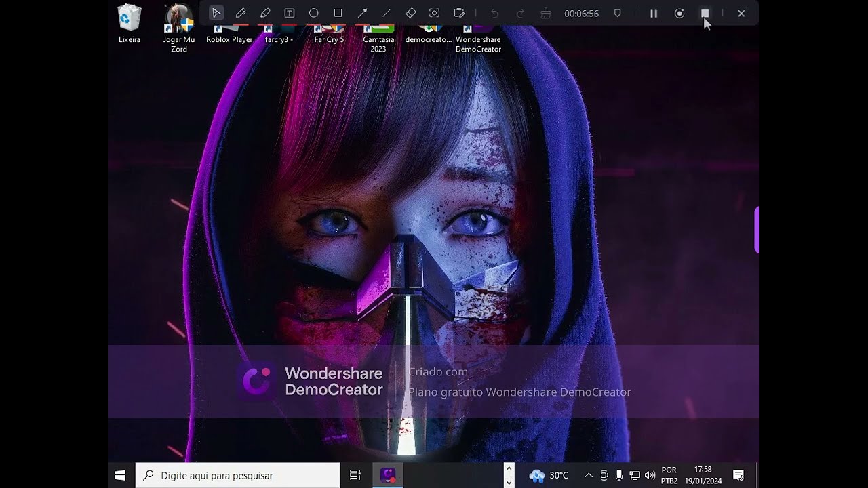Clear all annotations with the broom icon

tap(546, 14)
